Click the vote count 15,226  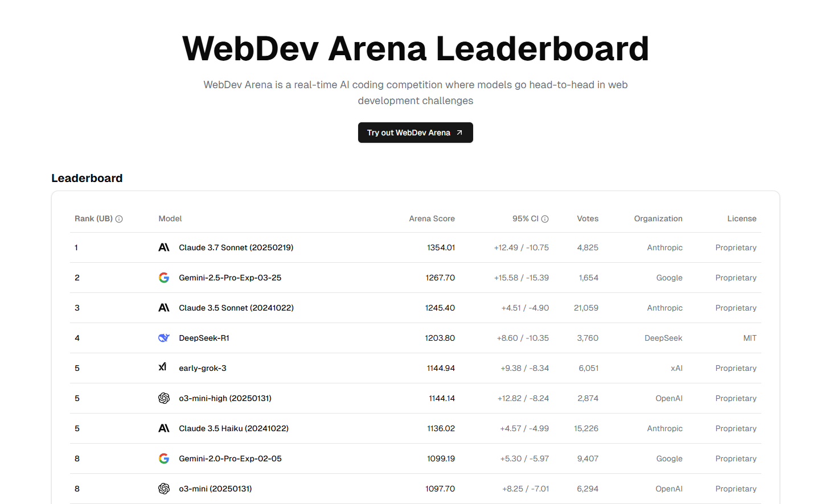[x=586, y=428]
